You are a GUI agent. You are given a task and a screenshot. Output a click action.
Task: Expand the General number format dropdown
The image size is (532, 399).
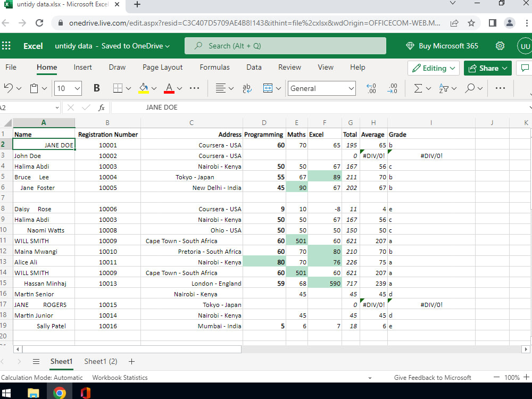(x=351, y=88)
